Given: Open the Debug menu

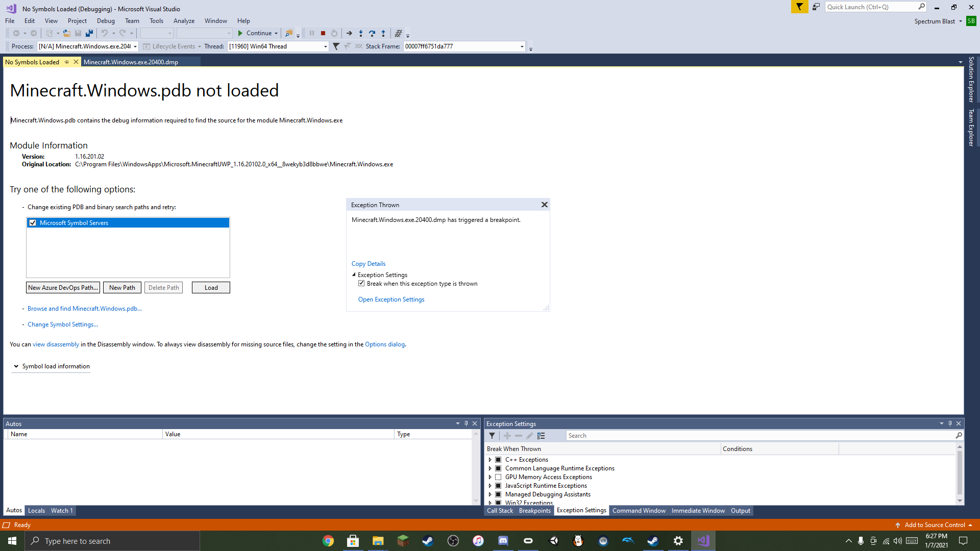Looking at the screenshot, I should coord(106,21).
